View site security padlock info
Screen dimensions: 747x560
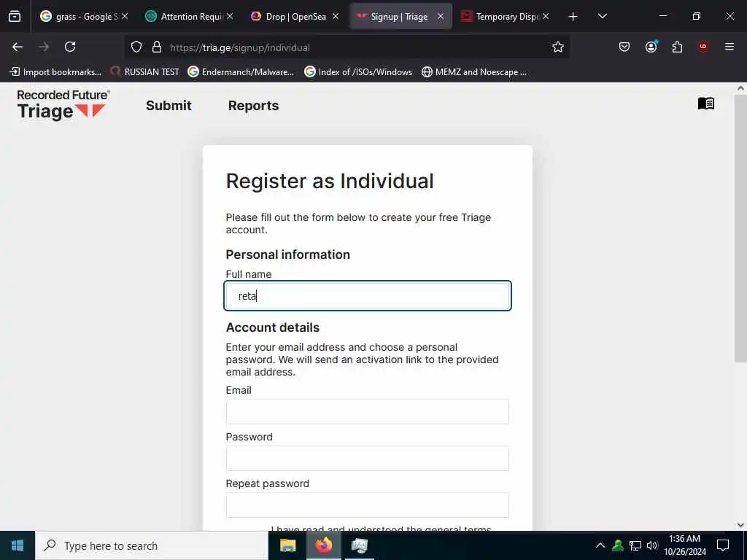[x=157, y=47]
